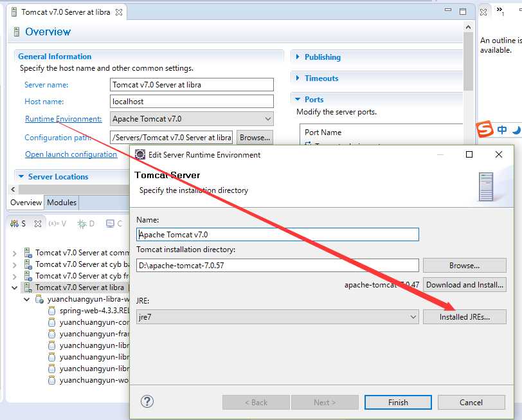Toggle Chinese input mode indicator

pos(501,129)
